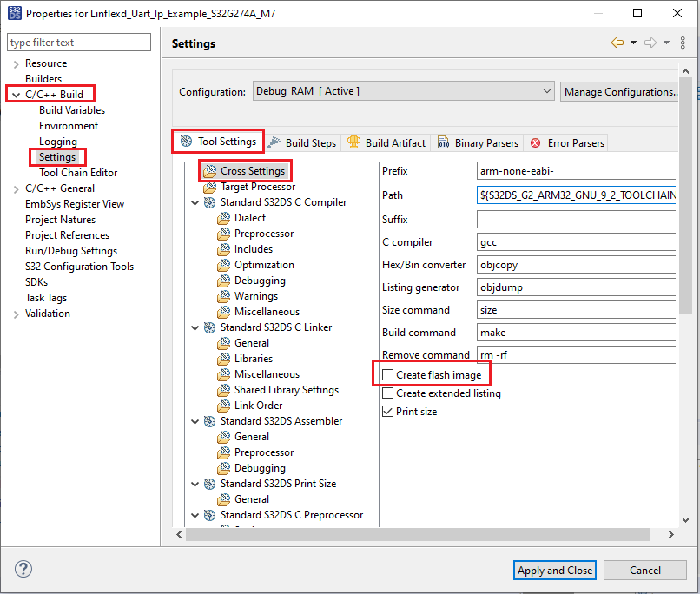Click the vertical scrollbar thumb in settings

(686, 196)
